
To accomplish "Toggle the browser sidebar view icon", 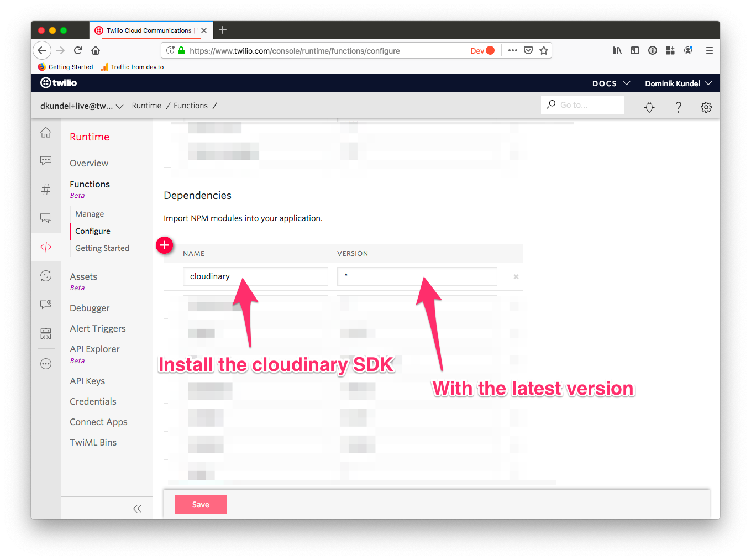I will pos(635,50).
